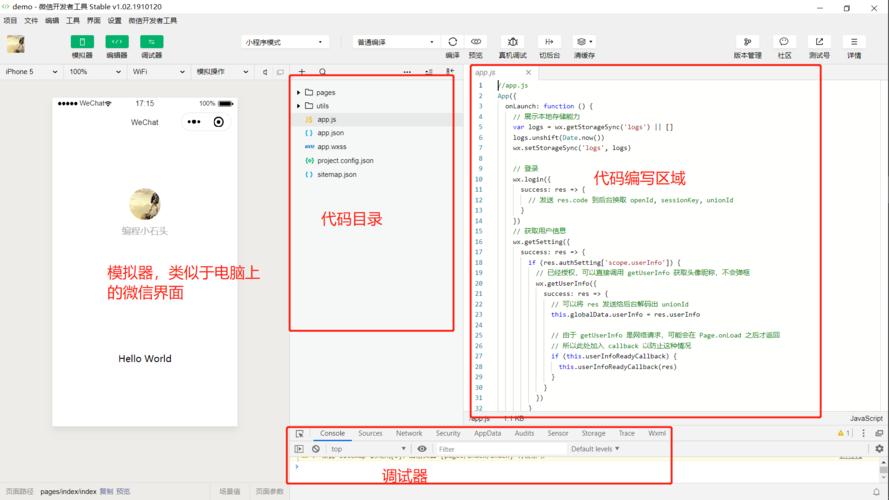889x500 pixels.
Task: Open the WiFi network dropdown
Action: point(158,72)
